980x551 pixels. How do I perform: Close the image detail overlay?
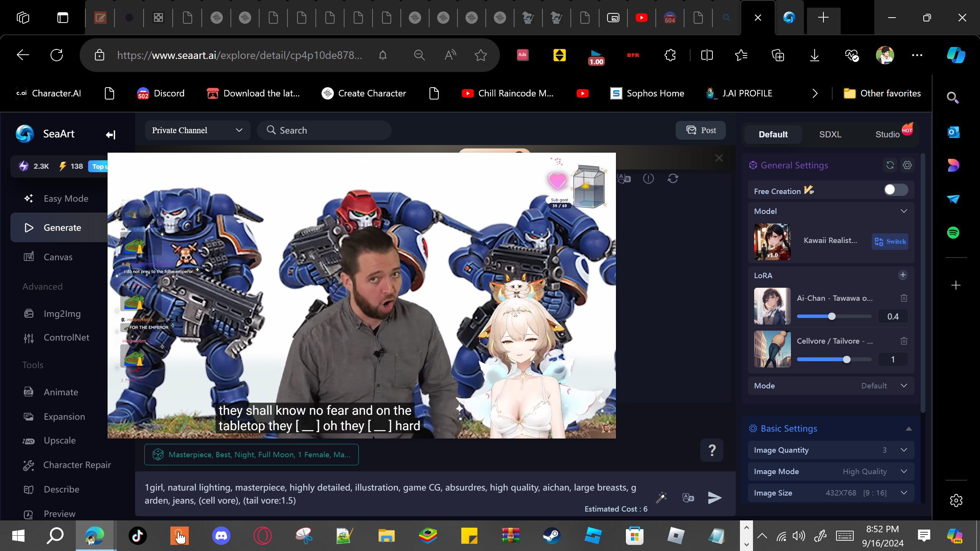click(719, 158)
